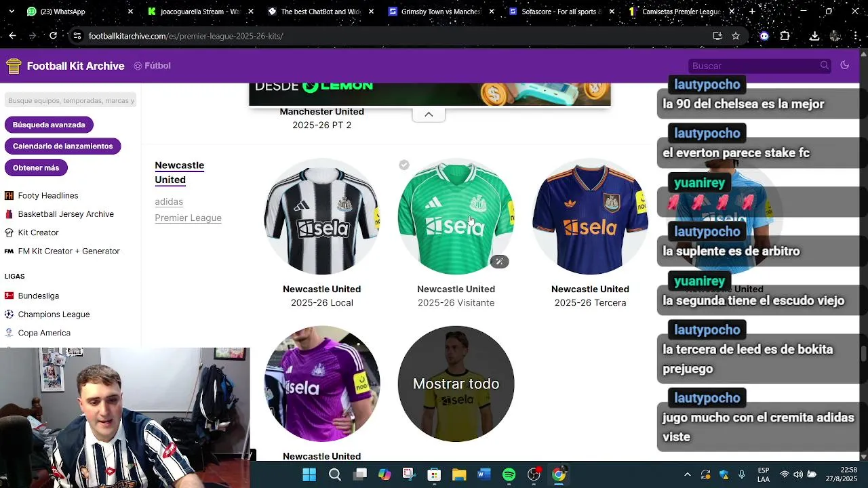
Task: Open Calendario de lanzamientos
Action: (62, 146)
